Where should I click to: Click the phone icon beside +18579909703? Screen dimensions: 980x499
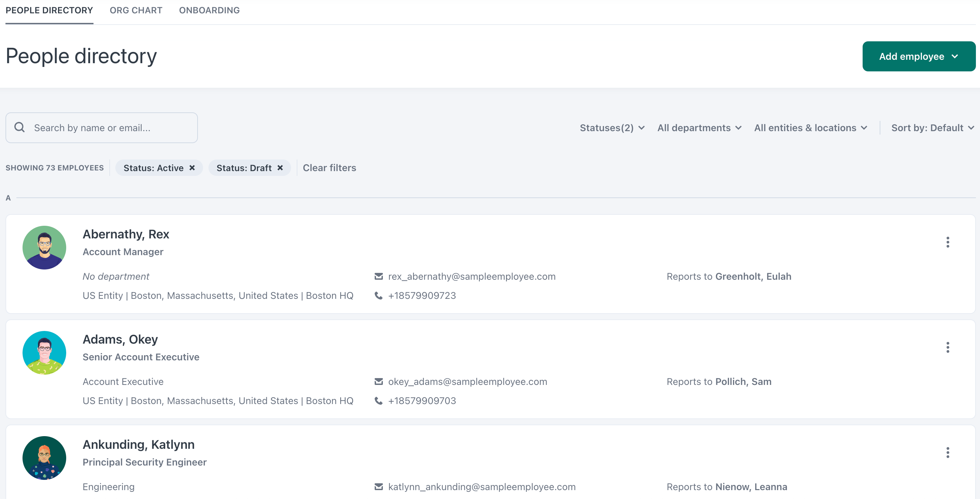pyautogui.click(x=378, y=400)
